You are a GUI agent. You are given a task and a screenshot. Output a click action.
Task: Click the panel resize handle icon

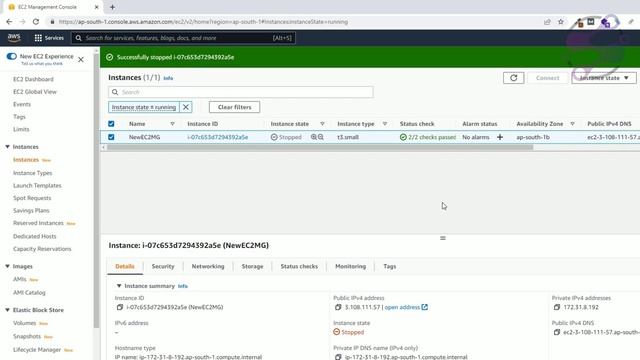[x=443, y=238]
